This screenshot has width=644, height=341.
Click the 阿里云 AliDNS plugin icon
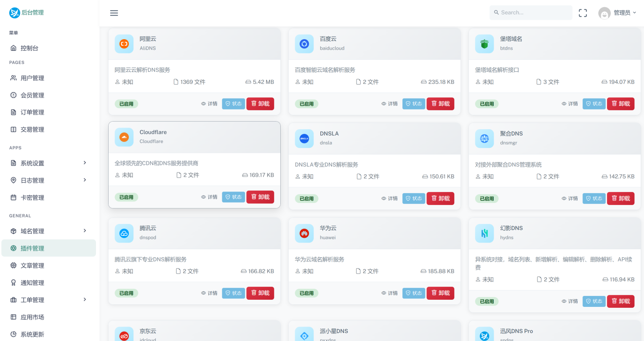click(x=124, y=43)
